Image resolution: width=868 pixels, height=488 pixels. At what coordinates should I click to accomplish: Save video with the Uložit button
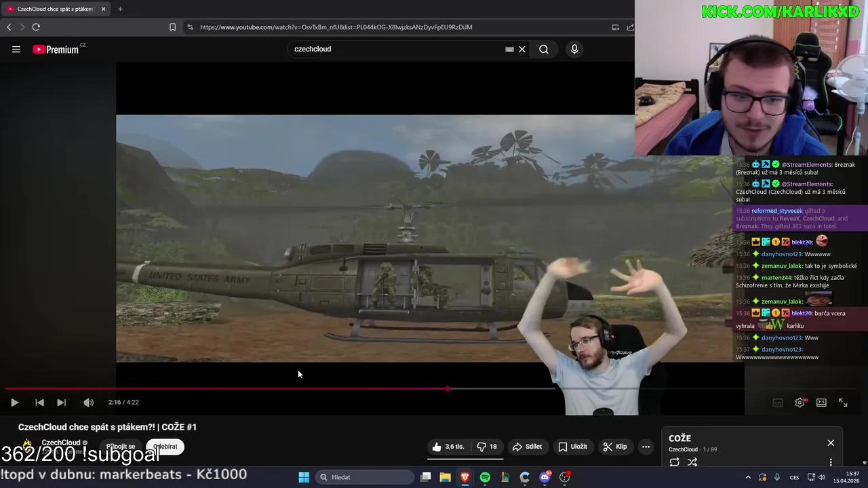(572, 447)
